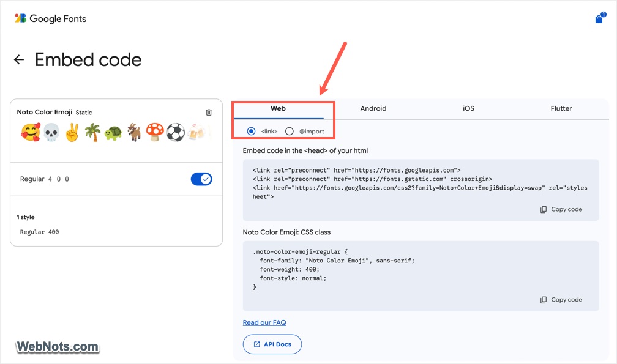Click the Noto Color Emoji font name
The height and width of the screenshot is (364, 617).
tap(45, 112)
